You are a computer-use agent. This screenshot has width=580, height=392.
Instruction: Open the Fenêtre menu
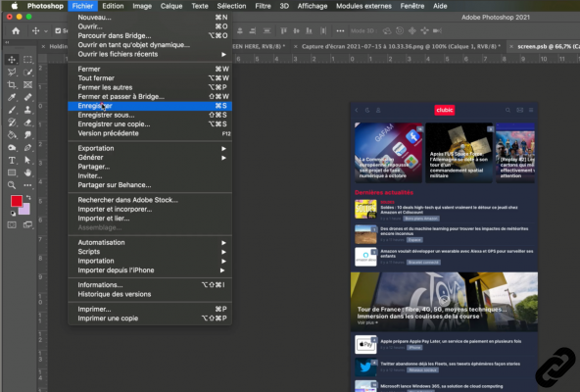[412, 6]
